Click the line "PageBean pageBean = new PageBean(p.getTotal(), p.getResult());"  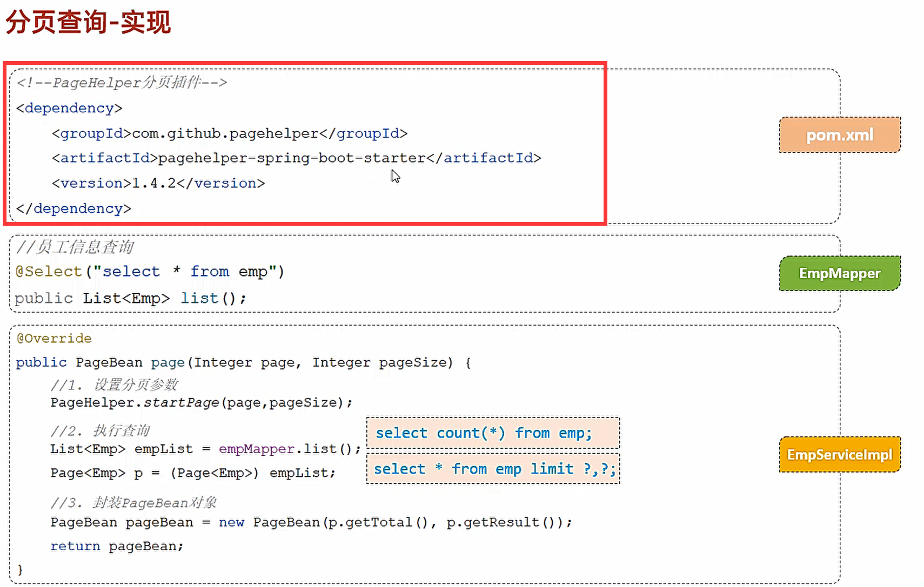click(x=311, y=522)
